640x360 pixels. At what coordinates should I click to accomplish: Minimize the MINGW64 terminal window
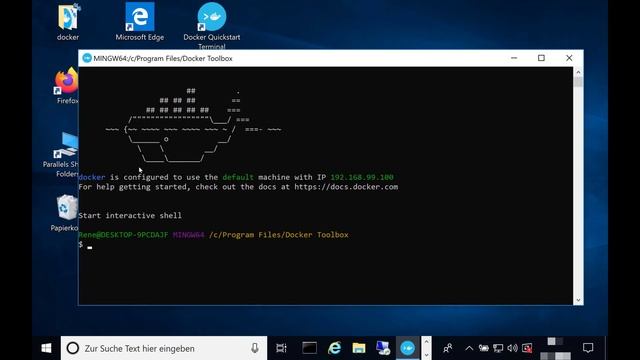(x=514, y=58)
